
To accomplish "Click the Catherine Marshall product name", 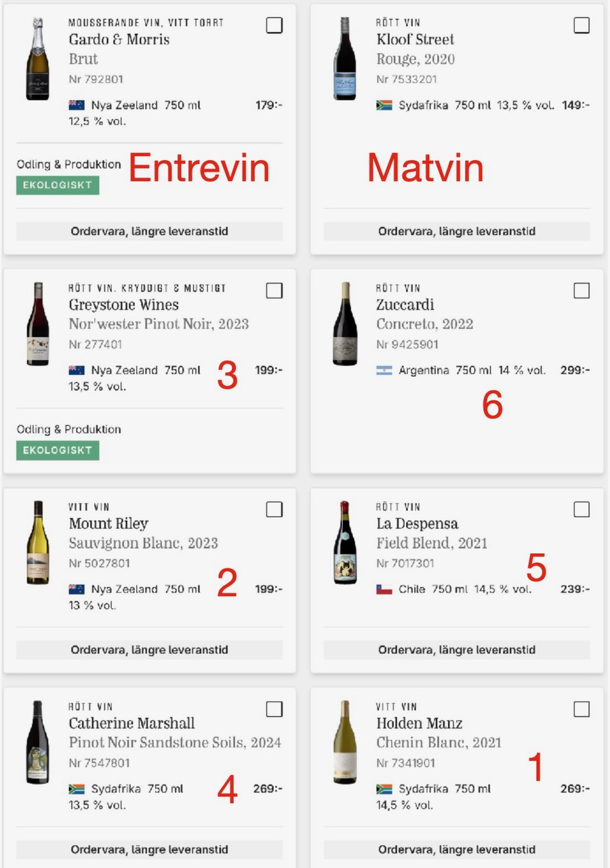I will pyautogui.click(x=131, y=724).
